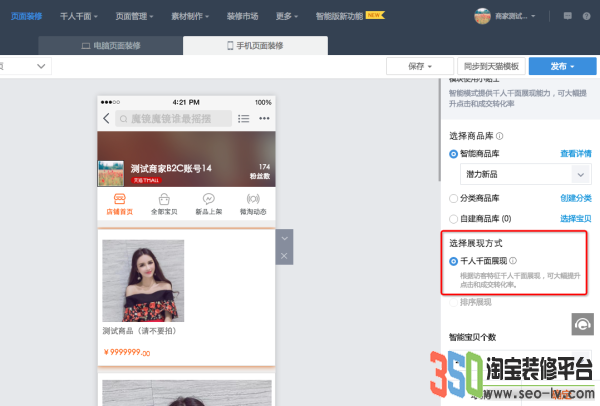Click the right panel scrollbar

(439, 130)
